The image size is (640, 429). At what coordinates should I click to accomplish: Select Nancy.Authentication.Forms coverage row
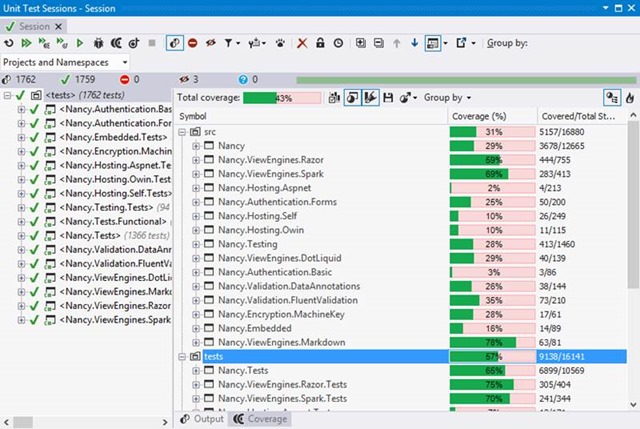pos(402,202)
